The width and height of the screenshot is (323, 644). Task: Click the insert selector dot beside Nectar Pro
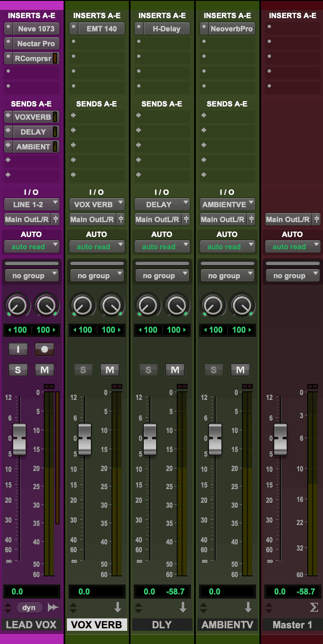point(8,44)
